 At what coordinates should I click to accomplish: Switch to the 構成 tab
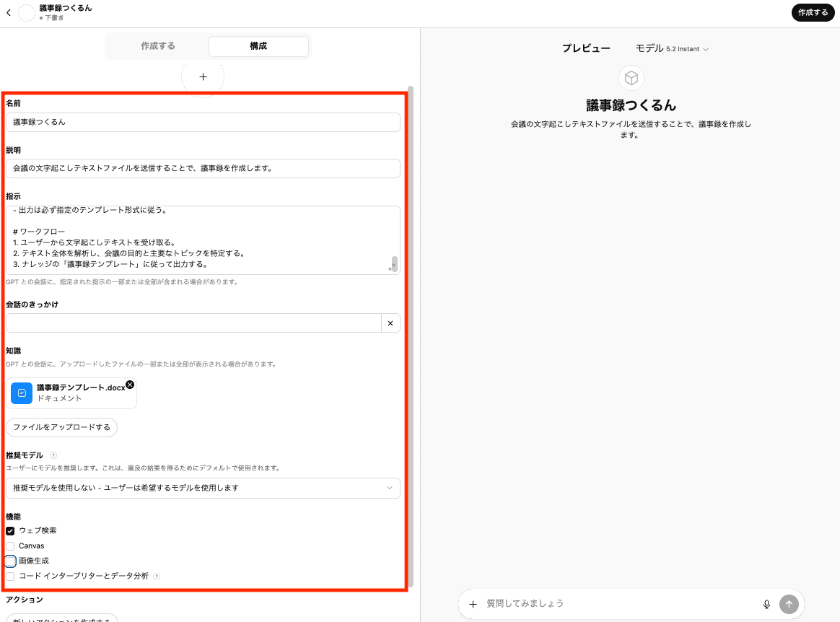pos(258,46)
